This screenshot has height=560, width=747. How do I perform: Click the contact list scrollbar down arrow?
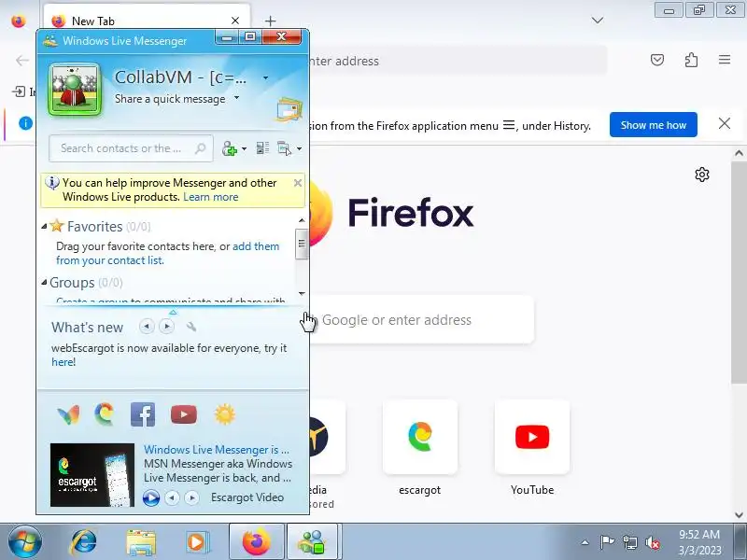tap(301, 293)
